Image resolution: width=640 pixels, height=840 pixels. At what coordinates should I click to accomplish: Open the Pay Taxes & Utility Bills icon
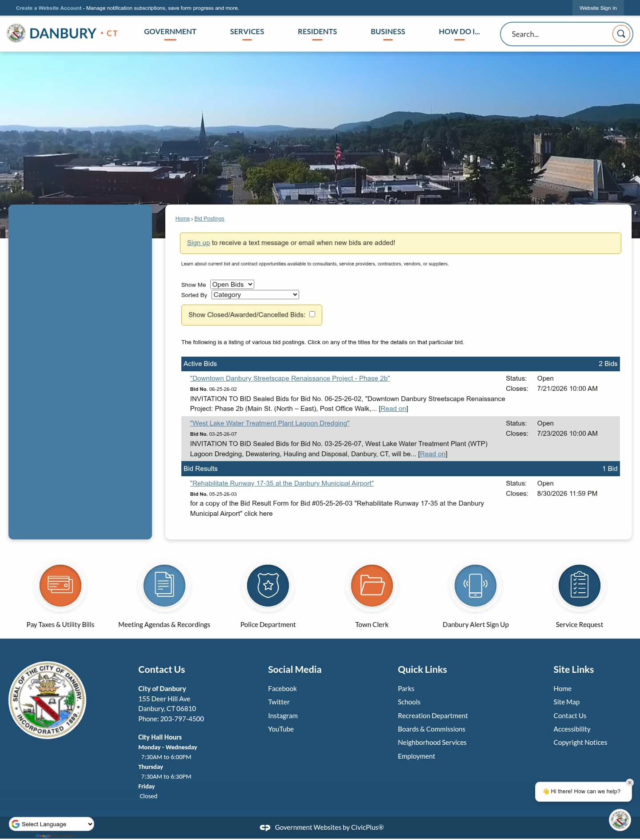(x=60, y=586)
